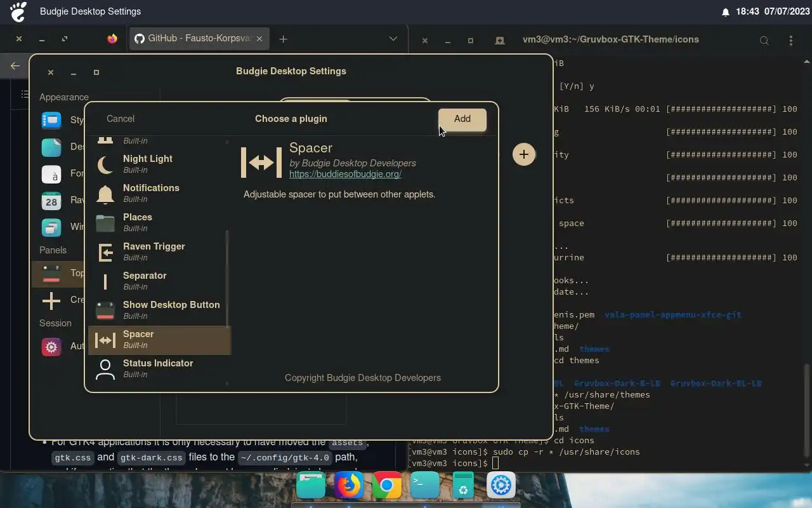This screenshot has height=508, width=812.
Task: Open the Budgie menu logo icon
Action: [x=18, y=11]
